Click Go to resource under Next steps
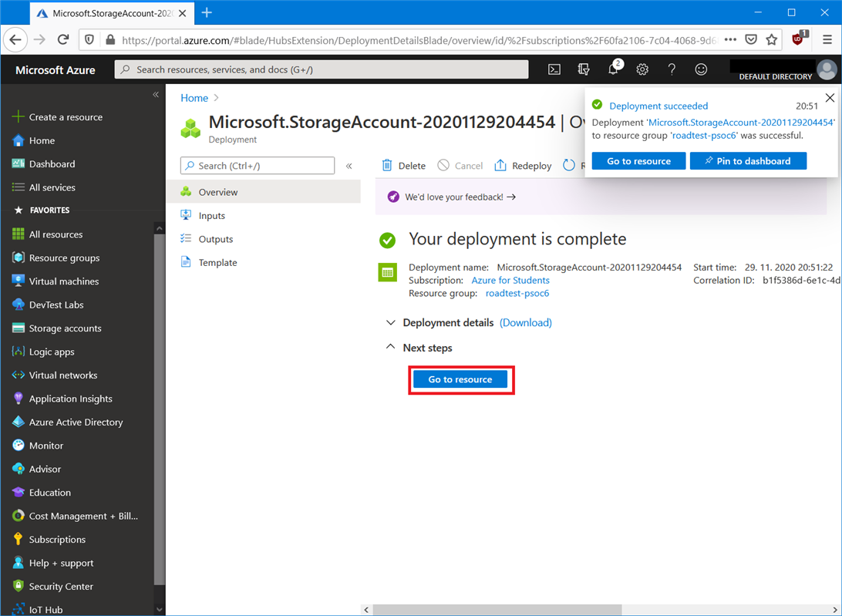842x616 pixels. (x=460, y=379)
